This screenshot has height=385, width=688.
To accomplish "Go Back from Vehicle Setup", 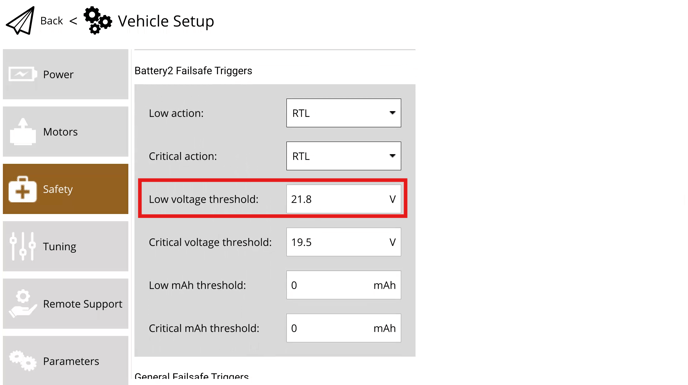I will click(52, 21).
